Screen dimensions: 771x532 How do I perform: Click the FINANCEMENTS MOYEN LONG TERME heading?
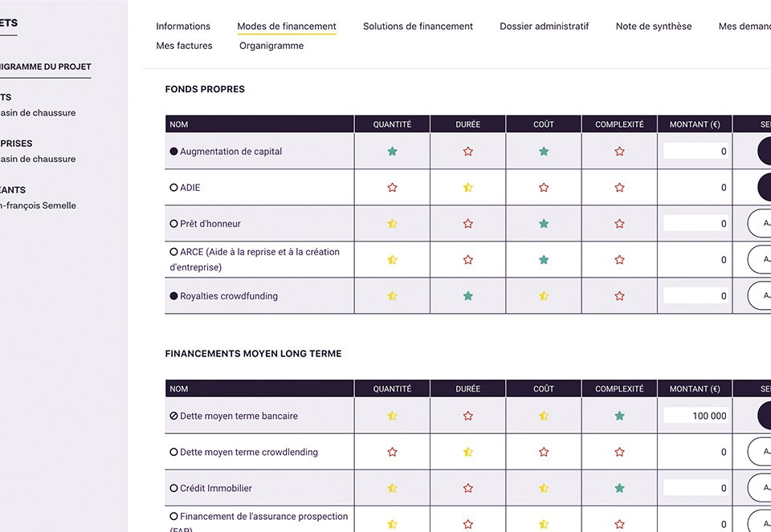[x=253, y=354]
